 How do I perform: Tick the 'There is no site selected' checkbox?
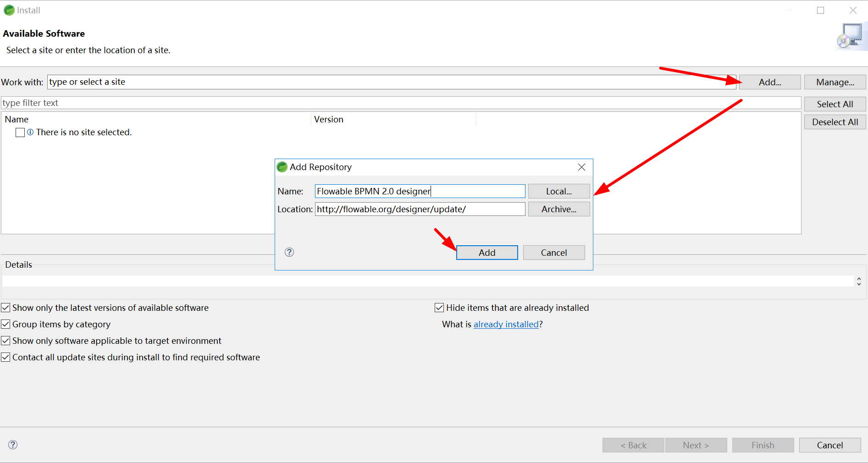[x=20, y=132]
